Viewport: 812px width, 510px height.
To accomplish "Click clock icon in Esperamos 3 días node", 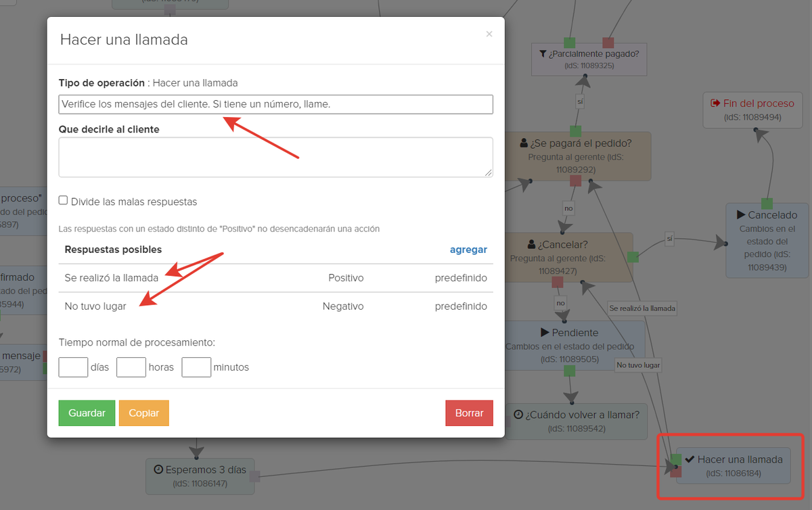I will (x=158, y=469).
